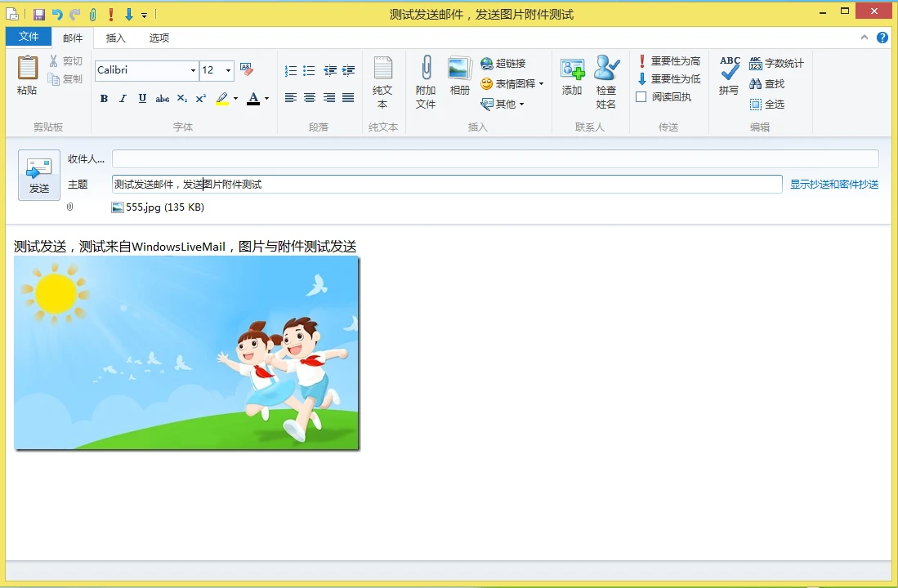Open the photo album insert icon
The width and height of the screenshot is (898, 588).
(x=459, y=69)
